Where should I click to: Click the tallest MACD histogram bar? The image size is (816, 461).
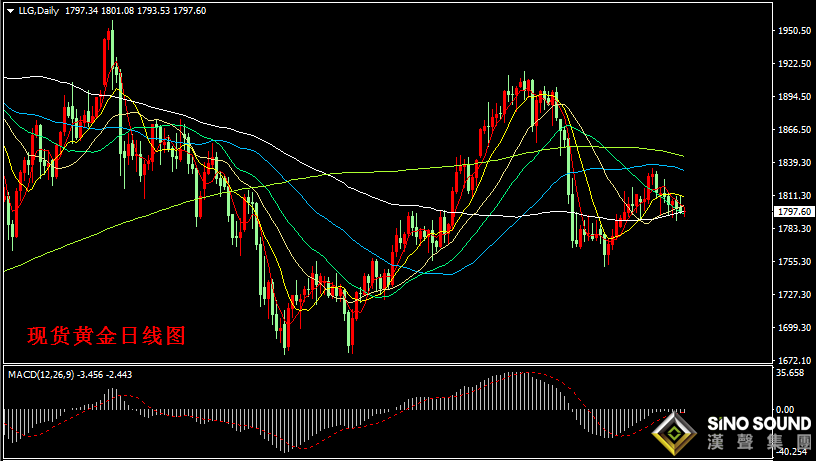coord(522,391)
